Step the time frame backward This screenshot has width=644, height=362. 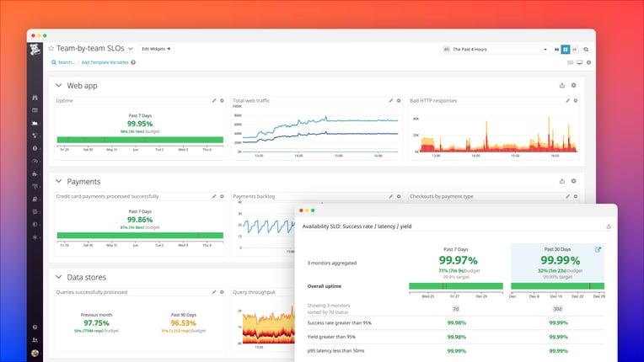click(556, 49)
